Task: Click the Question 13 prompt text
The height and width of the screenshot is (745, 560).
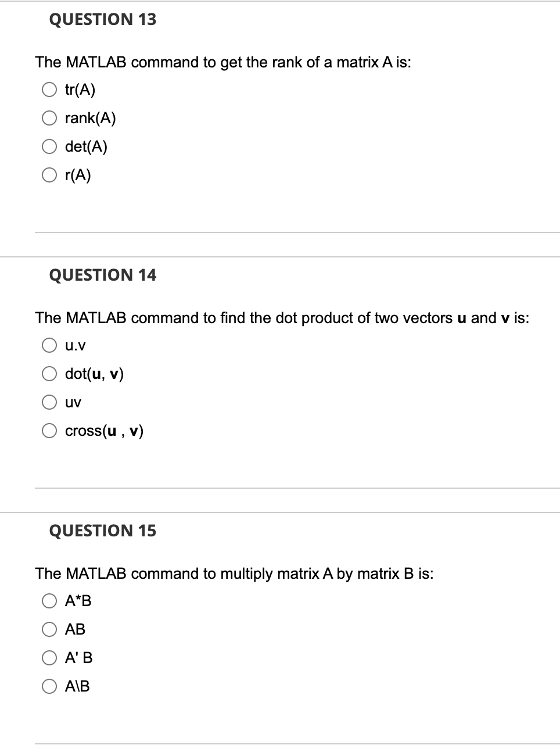Action: (222, 62)
